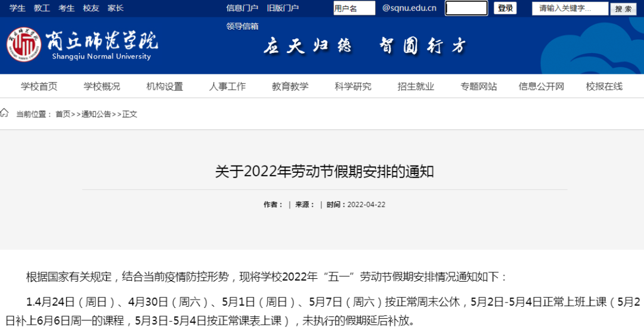Image resolution: width=644 pixels, height=333 pixels.
Task: Go to 人事工作 section
Action: [x=227, y=86]
